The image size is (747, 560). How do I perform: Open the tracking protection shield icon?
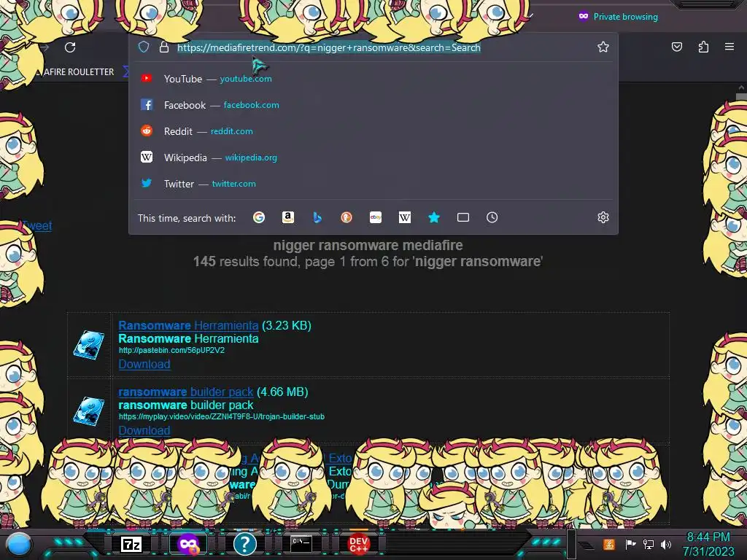coord(144,47)
